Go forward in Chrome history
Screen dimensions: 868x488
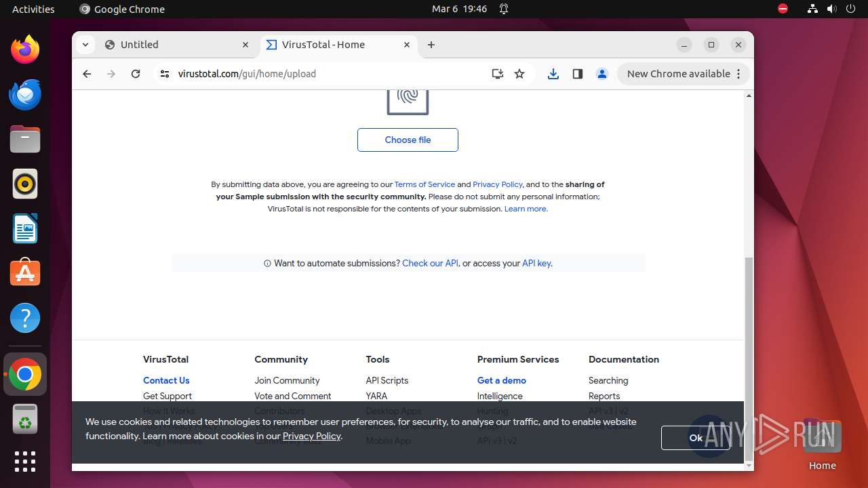pyautogui.click(x=111, y=74)
